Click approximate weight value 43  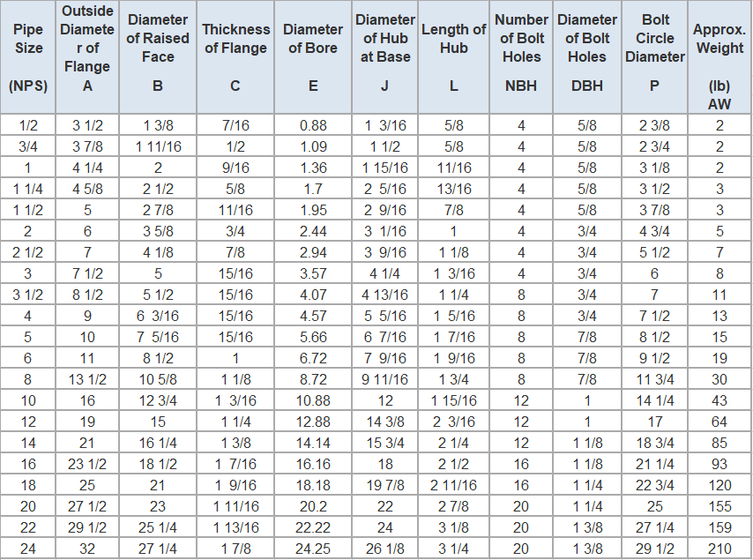tap(719, 400)
